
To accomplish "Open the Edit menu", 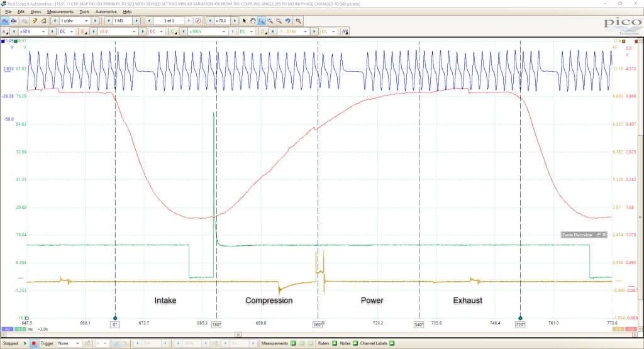I will click(x=21, y=12).
